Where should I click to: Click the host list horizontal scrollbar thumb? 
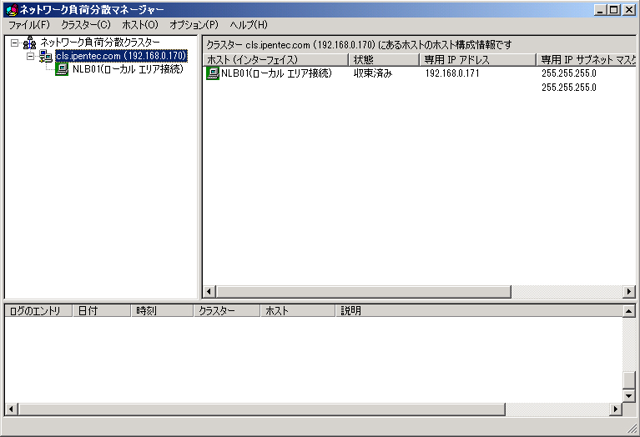coord(363,292)
